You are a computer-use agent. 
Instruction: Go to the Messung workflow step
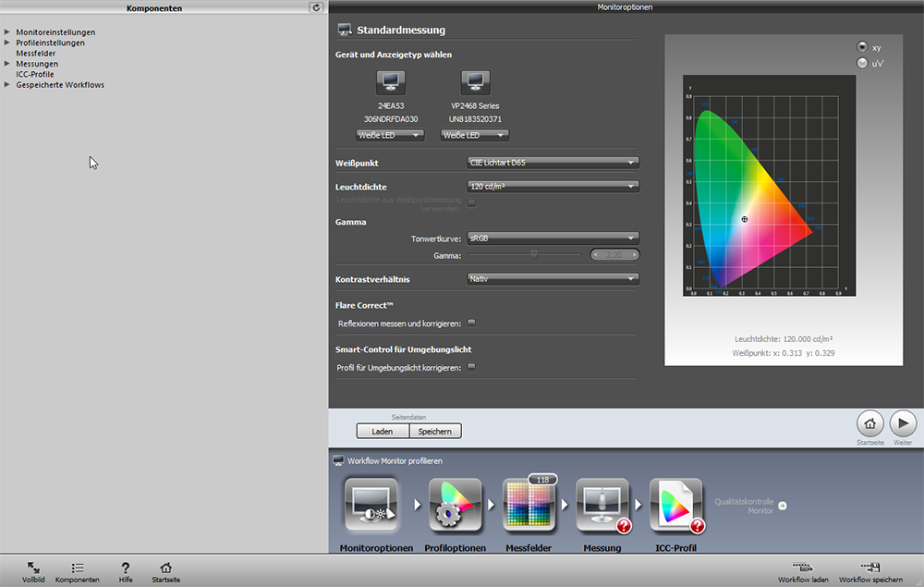pos(602,506)
